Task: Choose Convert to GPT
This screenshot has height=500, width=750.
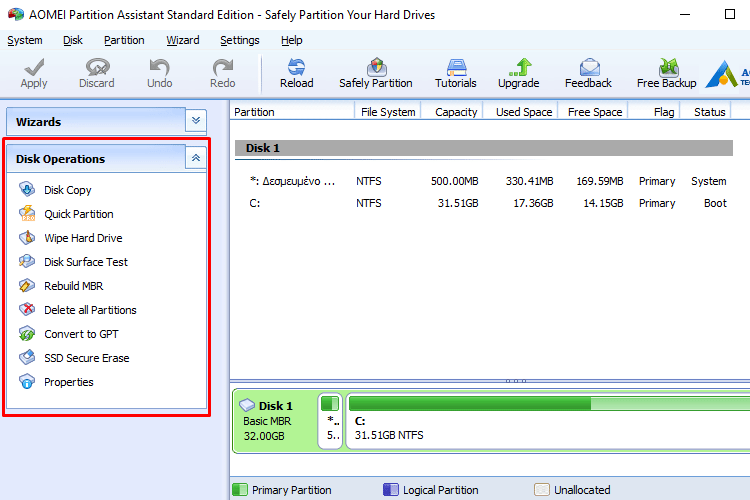Action: click(x=81, y=334)
